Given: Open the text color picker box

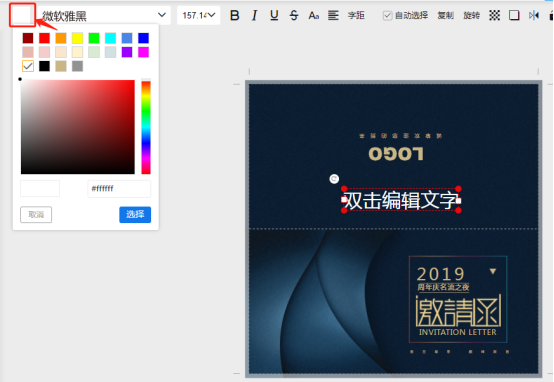Looking at the screenshot, I should pos(23,16).
